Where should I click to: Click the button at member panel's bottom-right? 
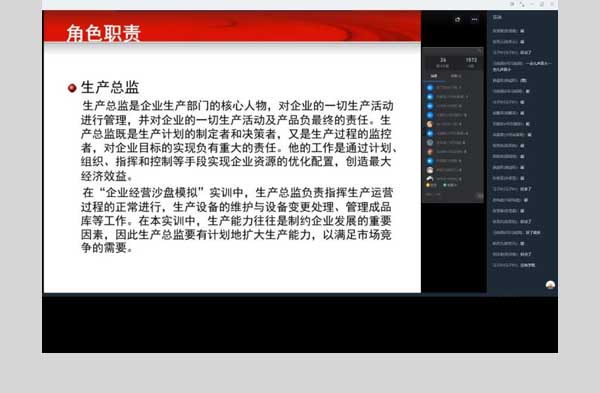pos(480,196)
